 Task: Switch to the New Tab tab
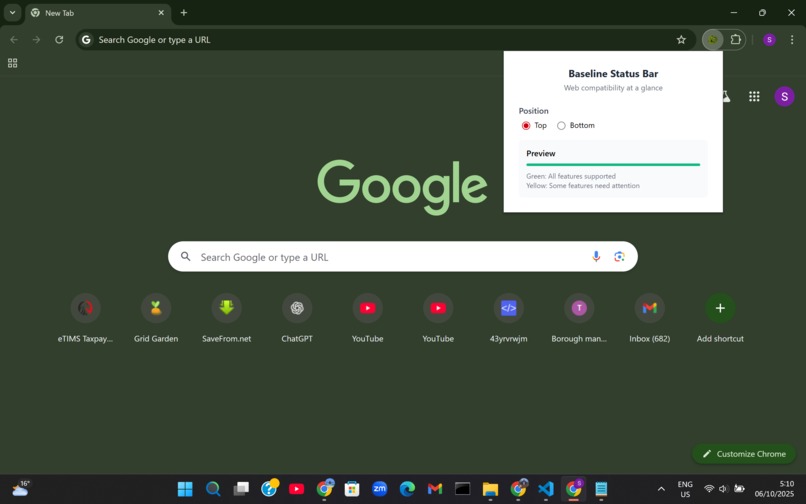[98, 13]
